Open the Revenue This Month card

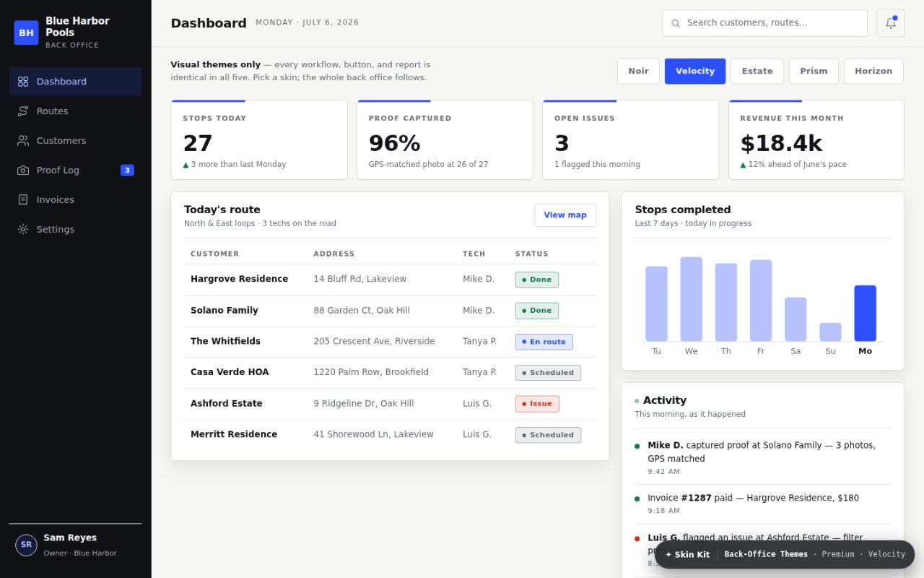816,139
